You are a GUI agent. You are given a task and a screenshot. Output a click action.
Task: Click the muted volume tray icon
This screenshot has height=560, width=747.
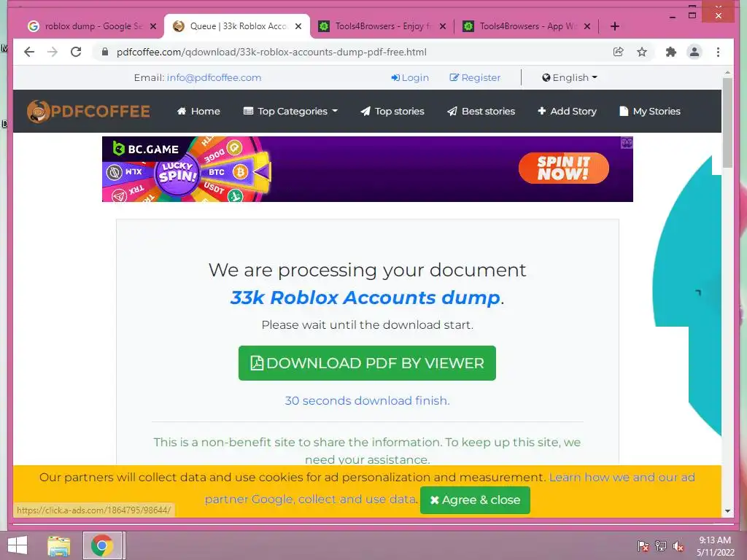coord(678,546)
